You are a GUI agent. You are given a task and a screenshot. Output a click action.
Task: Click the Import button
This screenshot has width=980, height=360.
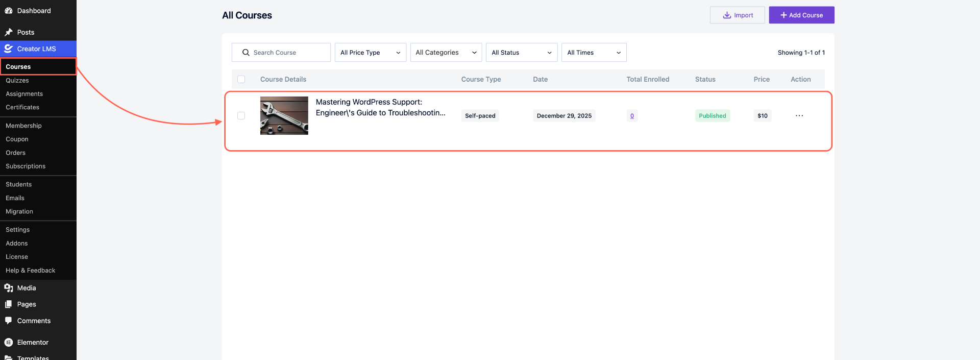pos(737,15)
